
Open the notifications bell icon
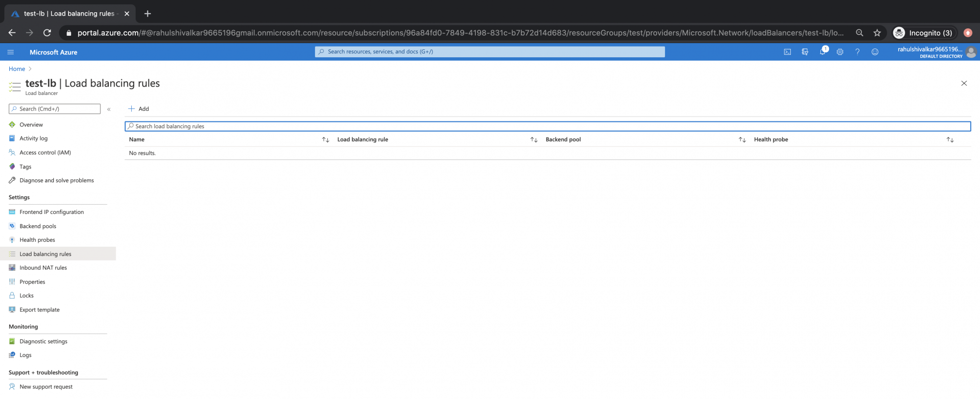point(823,52)
